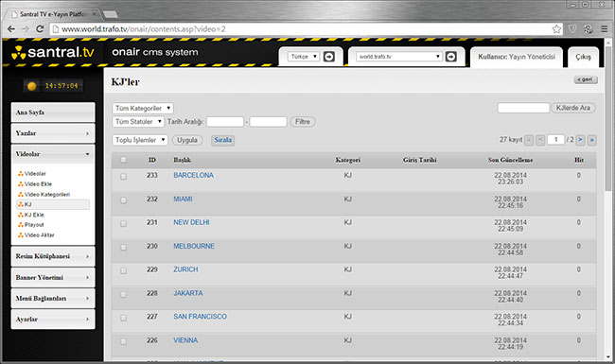Screen dimensions: 615x364
Task: Open the Yazılar sidebar menu
Action: tap(53, 133)
